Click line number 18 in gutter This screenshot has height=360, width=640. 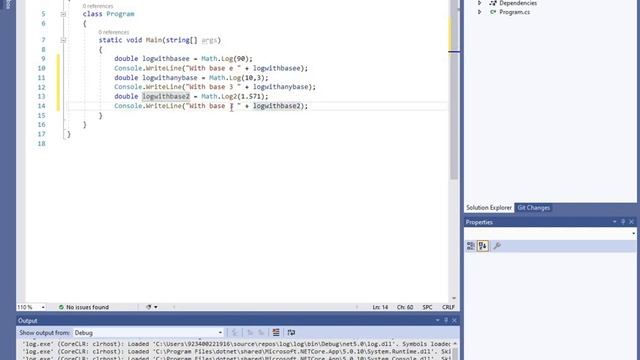pyautogui.click(x=41, y=144)
